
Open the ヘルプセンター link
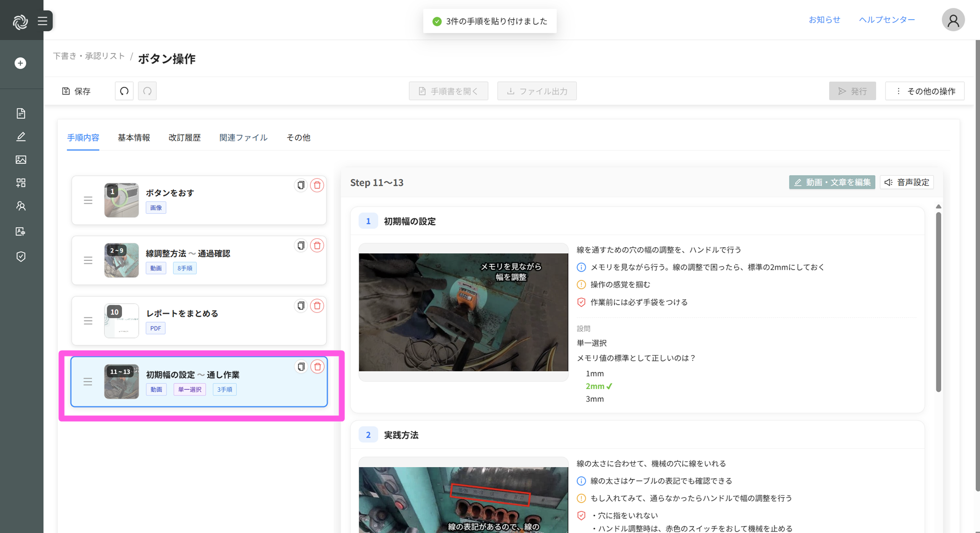click(x=886, y=20)
